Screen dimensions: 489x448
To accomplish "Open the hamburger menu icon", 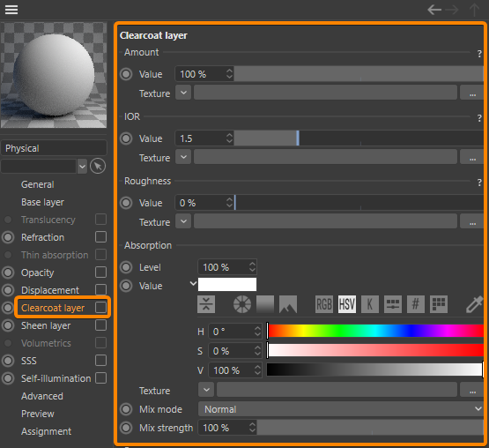I will point(11,10).
